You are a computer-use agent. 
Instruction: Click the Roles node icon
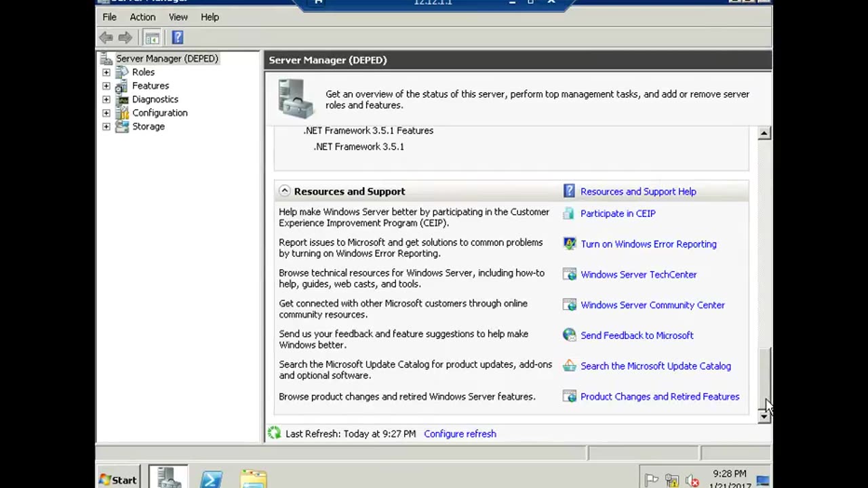point(122,73)
